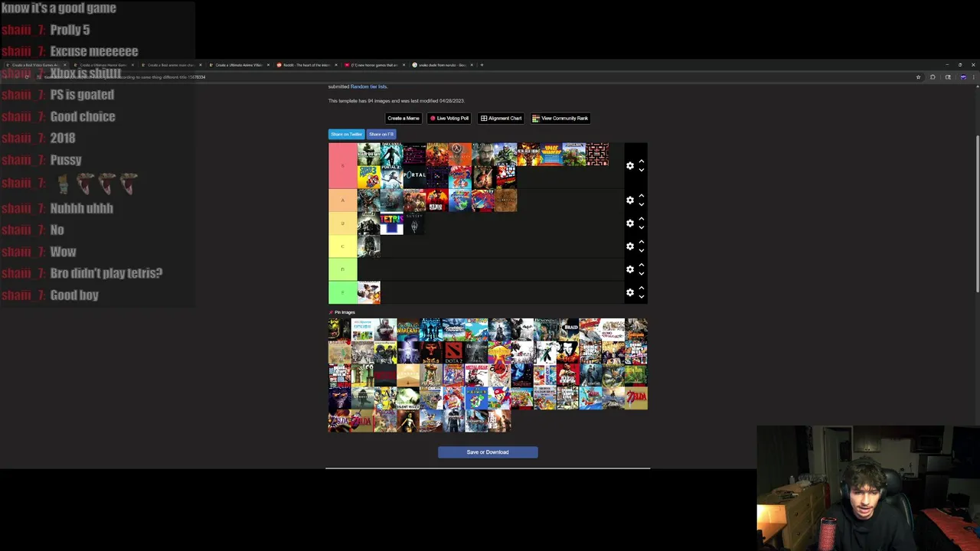Move the D tier row up
Screen dimensions: 980x551
tap(642, 265)
